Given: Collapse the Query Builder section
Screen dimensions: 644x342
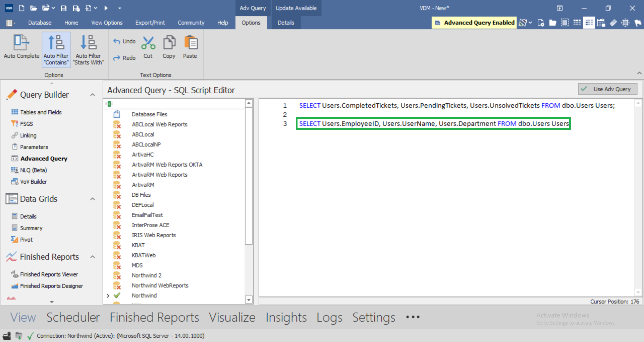Looking at the screenshot, I should click(93, 95).
